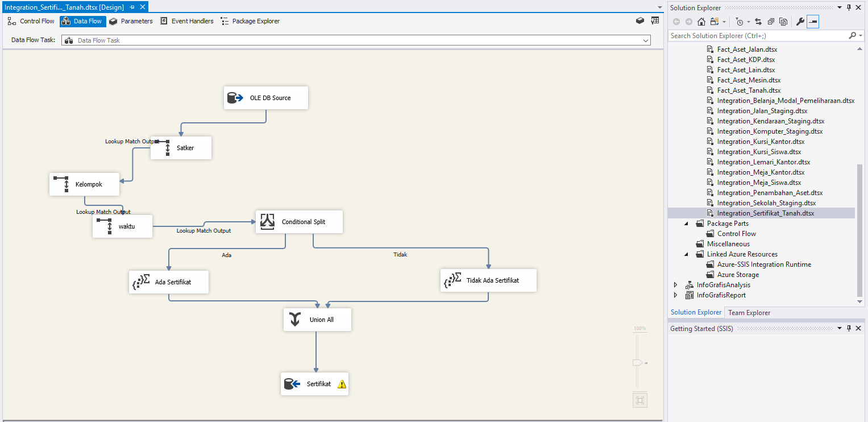The width and height of the screenshot is (868, 422).
Task: Select the Conditional Split component icon
Action: (x=267, y=222)
